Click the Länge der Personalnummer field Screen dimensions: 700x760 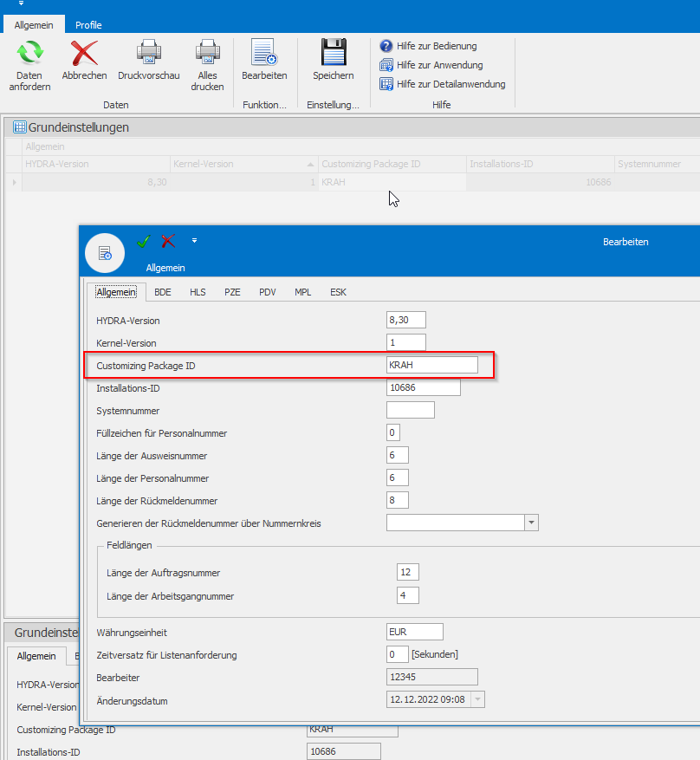pos(398,477)
